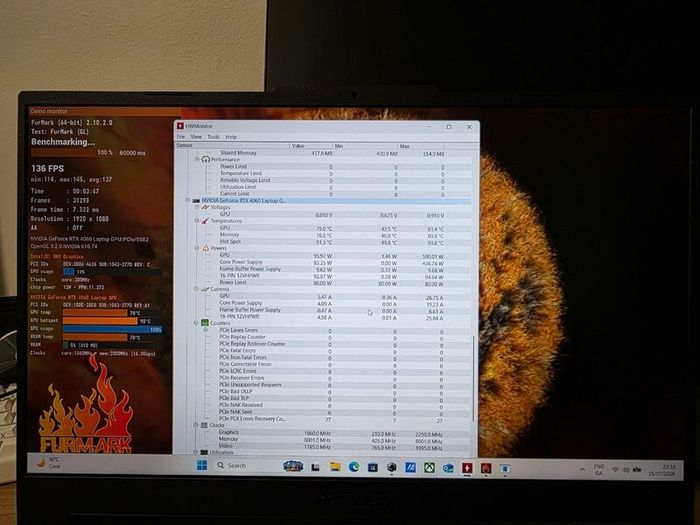Collapse the Performance tree node
Image resolution: width=700 pixels, height=525 pixels.
coord(196,159)
